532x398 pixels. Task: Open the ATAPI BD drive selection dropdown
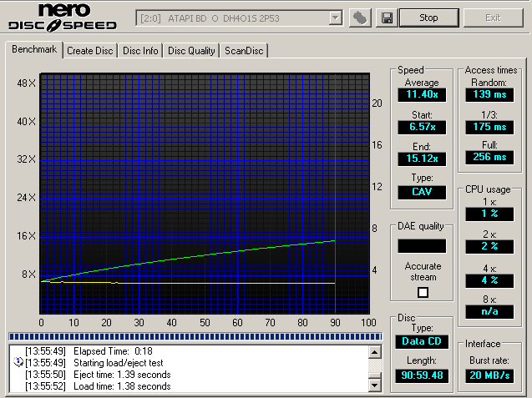tap(335, 18)
